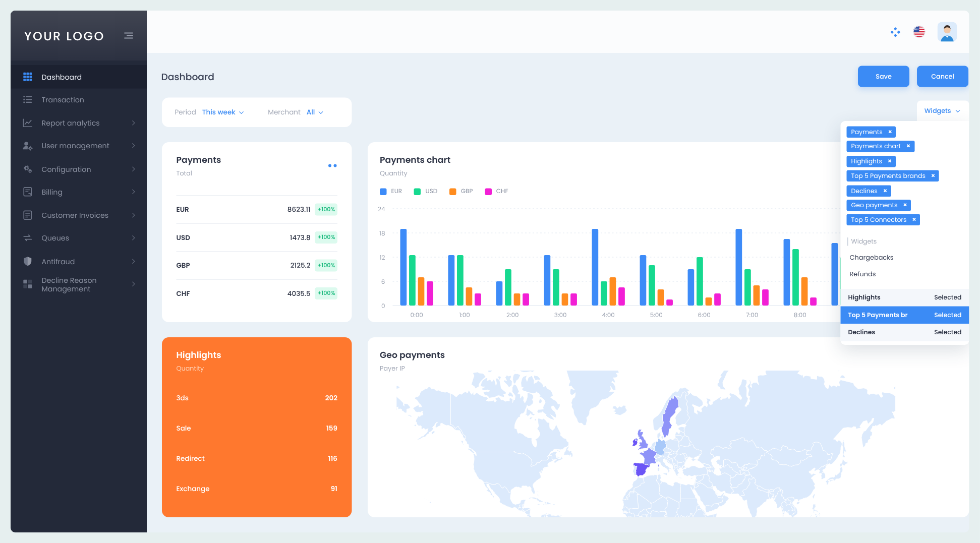
Task: Select Chargebacks widget option
Action: tap(871, 258)
